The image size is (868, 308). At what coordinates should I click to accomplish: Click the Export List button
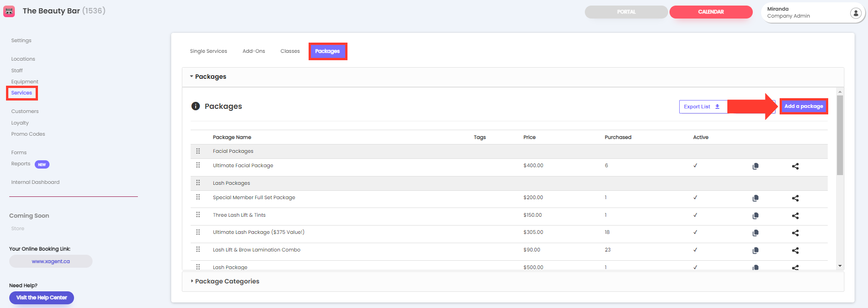701,107
